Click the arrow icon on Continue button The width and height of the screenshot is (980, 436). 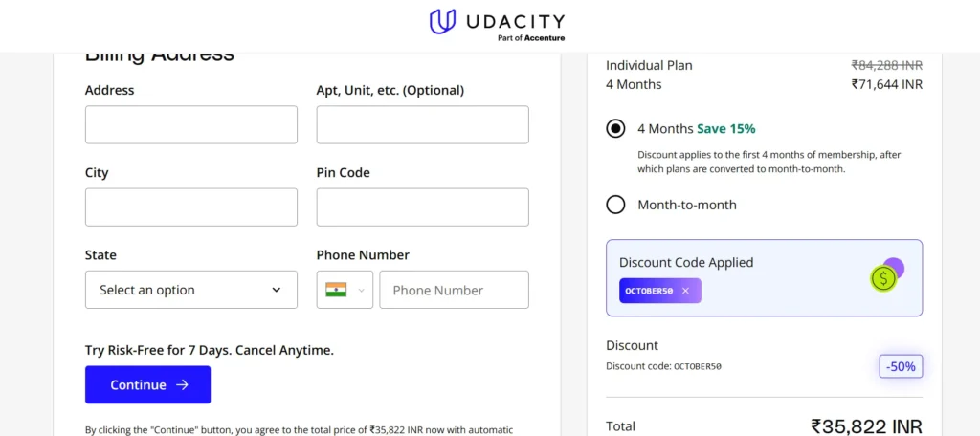pos(182,385)
